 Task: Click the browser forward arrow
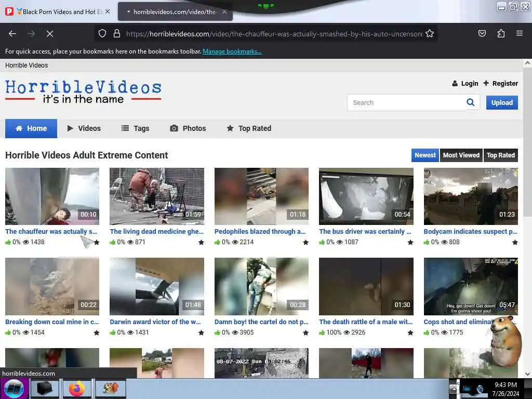[x=31, y=34]
